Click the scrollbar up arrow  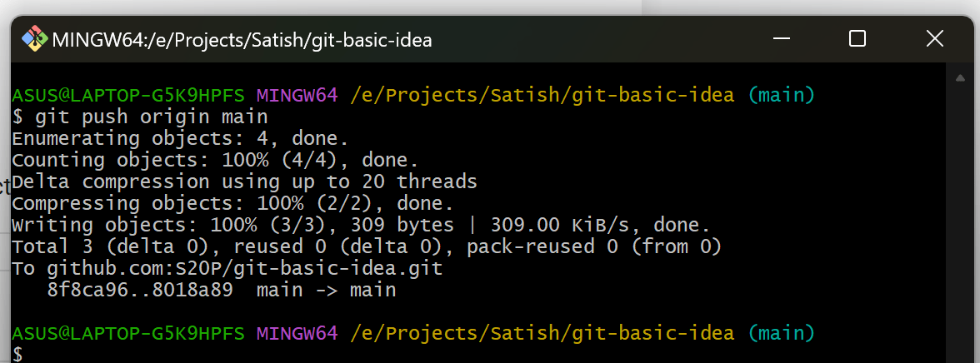click(x=961, y=78)
